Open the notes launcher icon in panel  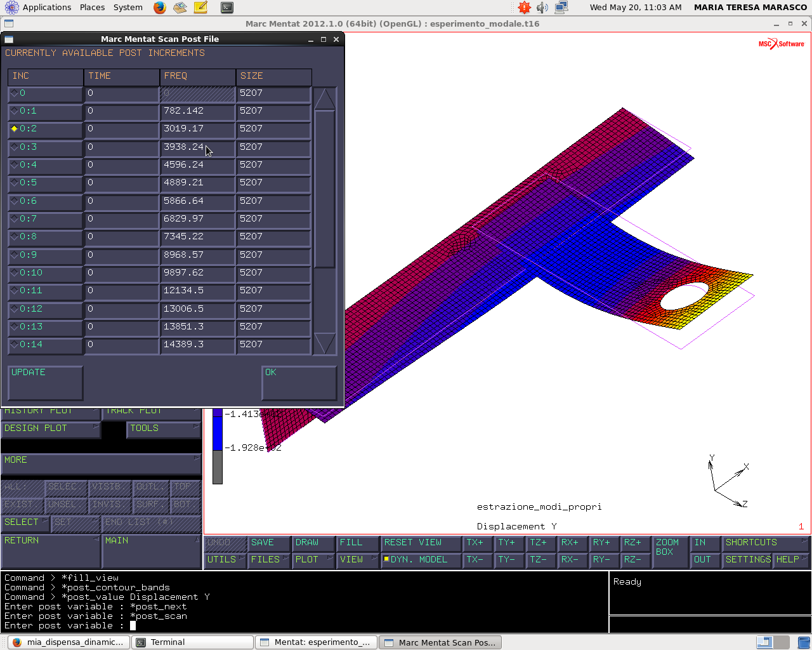point(200,8)
